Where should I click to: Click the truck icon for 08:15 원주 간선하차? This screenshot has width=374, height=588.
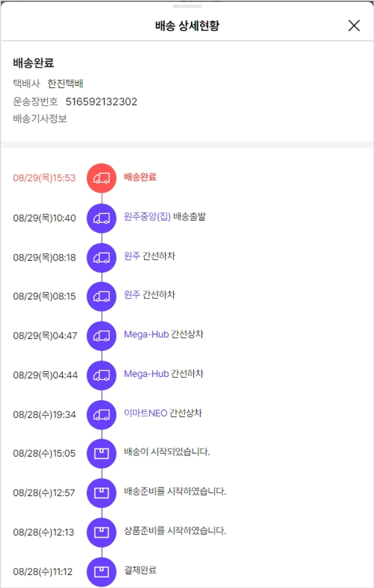point(102,296)
